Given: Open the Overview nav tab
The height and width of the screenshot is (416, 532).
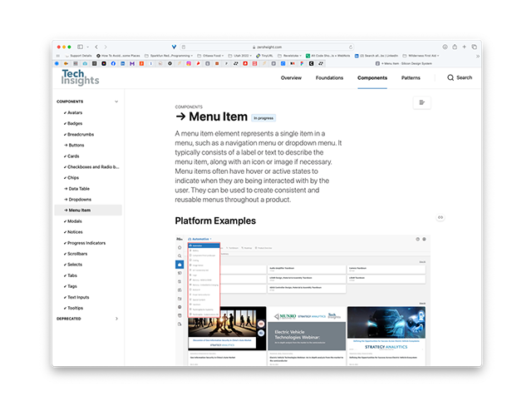Looking at the screenshot, I should tap(291, 77).
